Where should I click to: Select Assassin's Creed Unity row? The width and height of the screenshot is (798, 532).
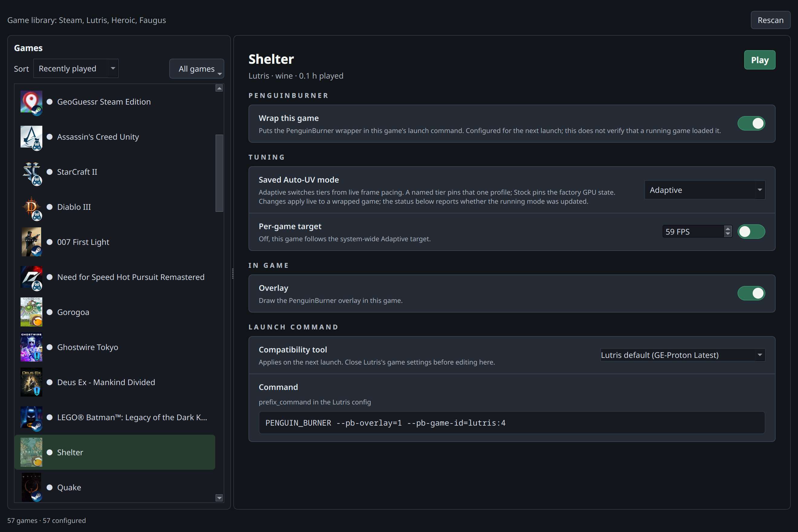[115, 137]
